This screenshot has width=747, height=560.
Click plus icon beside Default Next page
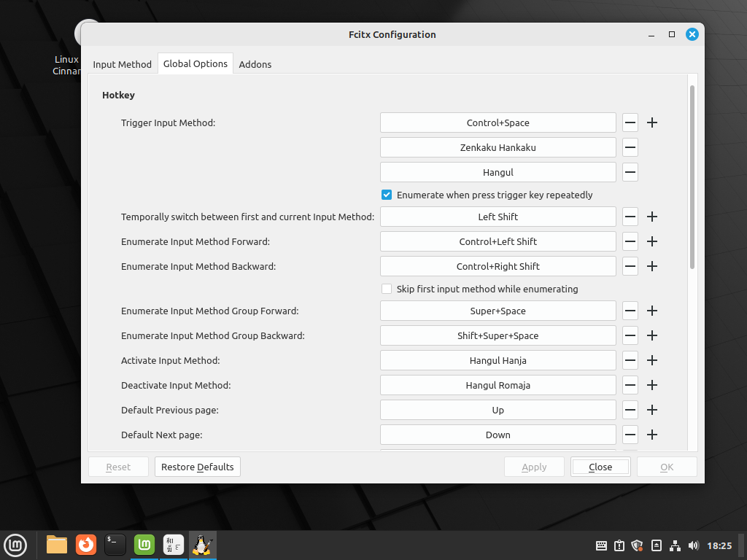[652, 435]
